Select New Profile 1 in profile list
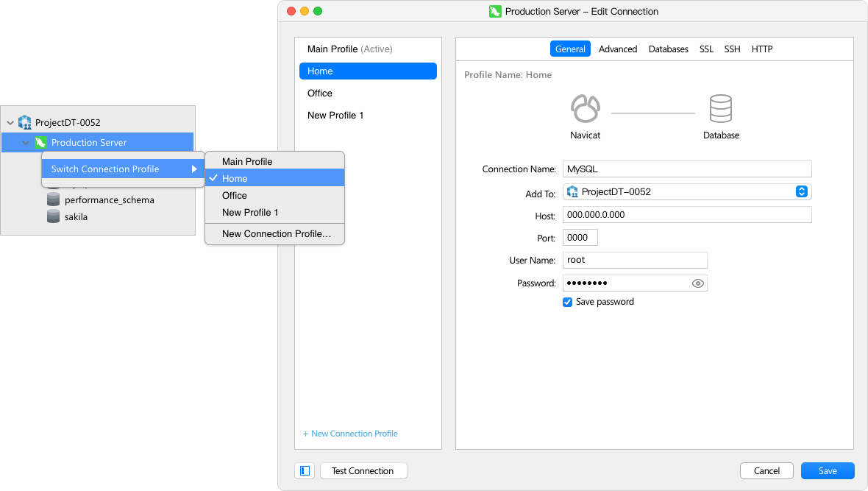This screenshot has width=868, height=491. tap(368, 116)
